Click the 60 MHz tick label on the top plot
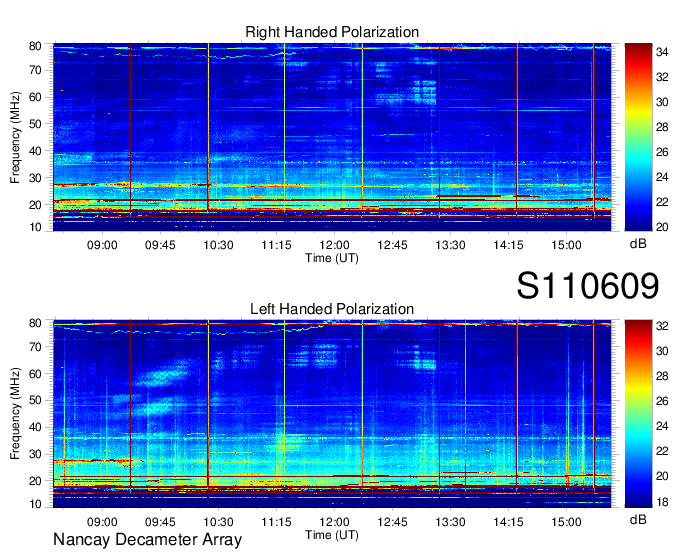This screenshot has height=552, width=680. [x=35, y=97]
